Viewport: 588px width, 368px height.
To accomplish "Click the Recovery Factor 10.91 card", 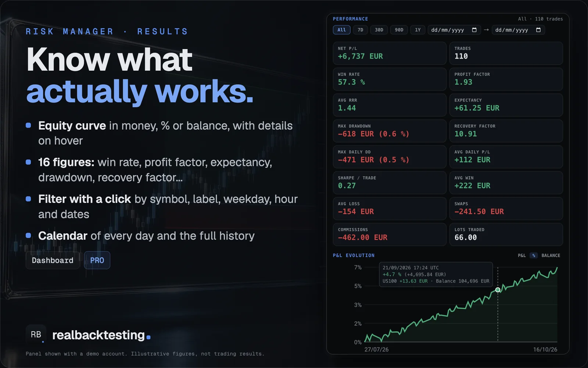I will click(x=506, y=131).
